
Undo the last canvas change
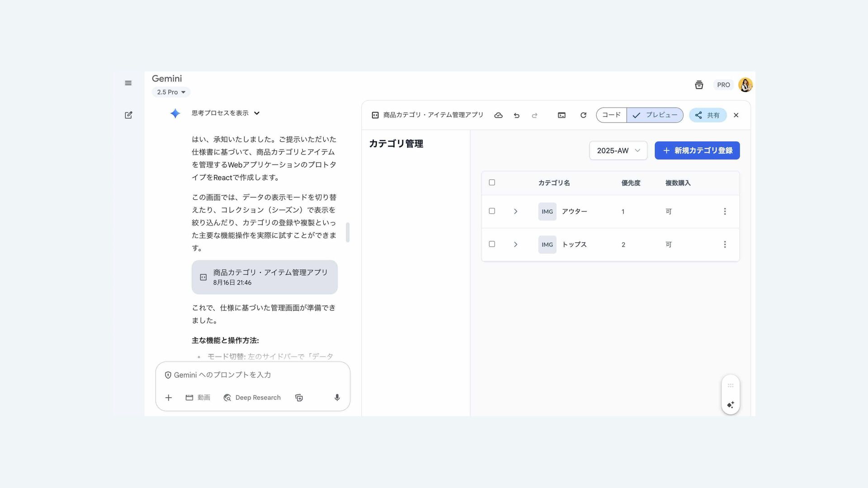pyautogui.click(x=516, y=115)
